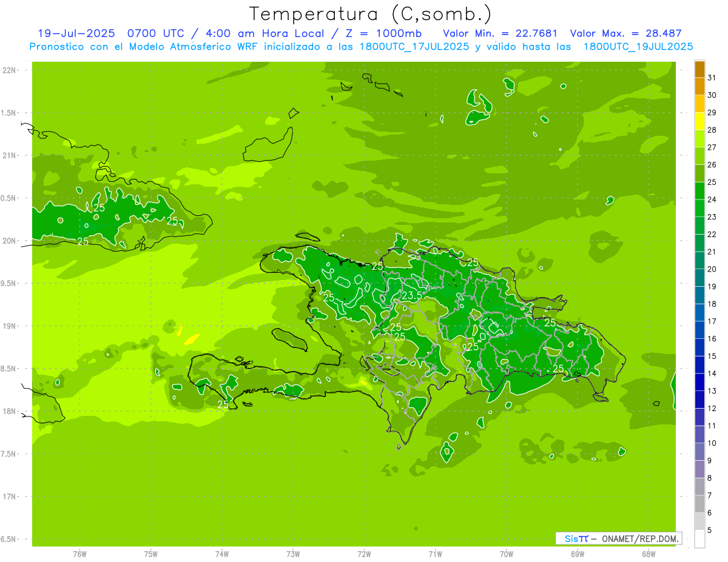Click the "73W" longitude axis label

click(x=293, y=554)
